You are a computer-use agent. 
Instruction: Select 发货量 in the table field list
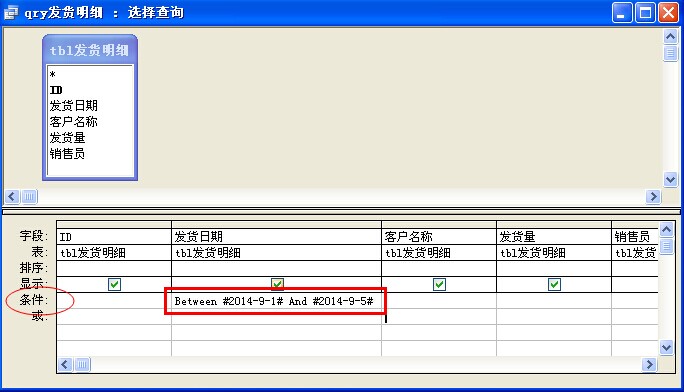[x=90, y=138]
